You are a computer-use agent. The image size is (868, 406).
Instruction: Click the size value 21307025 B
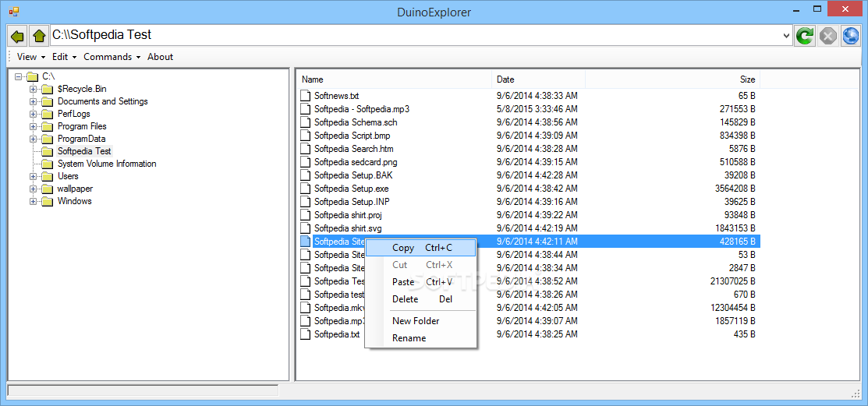pyautogui.click(x=733, y=281)
